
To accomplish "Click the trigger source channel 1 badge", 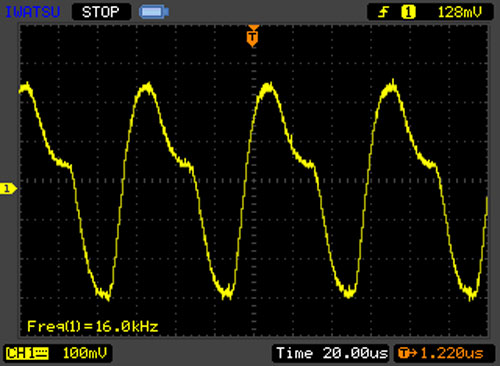I will pyautogui.click(x=408, y=12).
